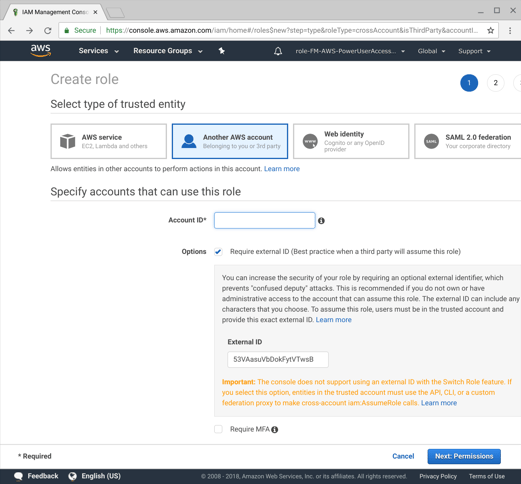Open the role-FM-AWS-PowerUserAccess account menu
This screenshot has height=484, width=521.
[x=350, y=51]
